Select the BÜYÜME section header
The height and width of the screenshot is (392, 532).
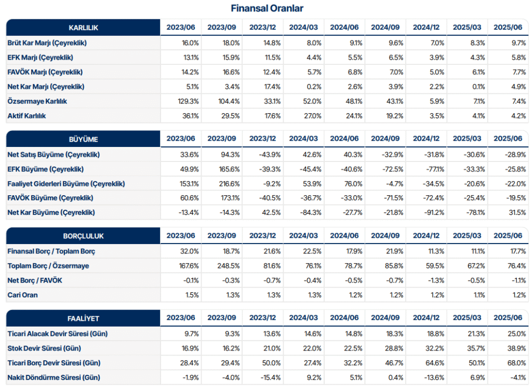[83, 139]
